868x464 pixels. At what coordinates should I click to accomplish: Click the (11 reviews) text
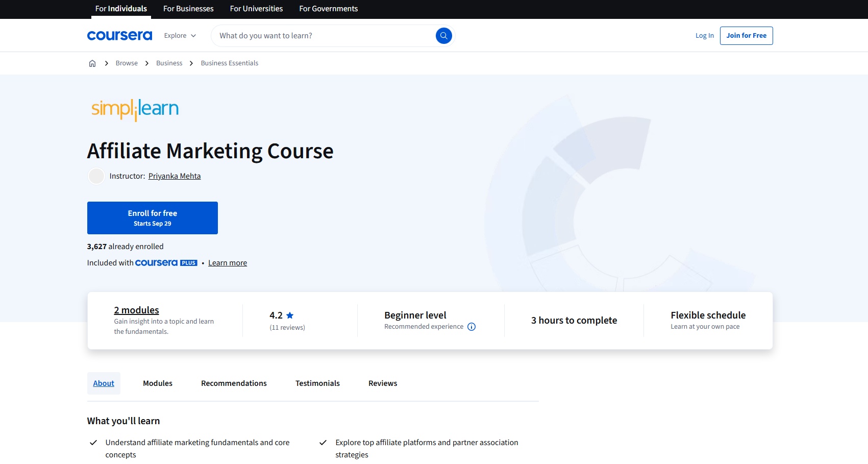[287, 328]
